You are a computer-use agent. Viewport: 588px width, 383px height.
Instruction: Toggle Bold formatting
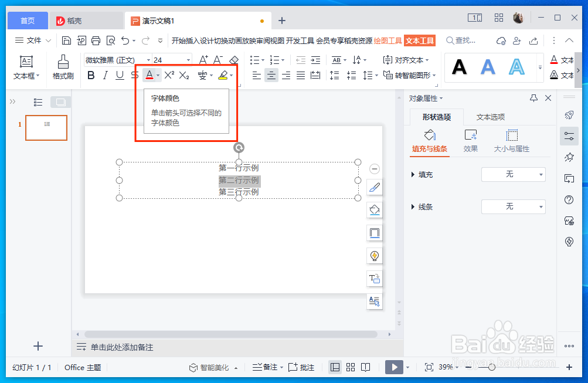pyautogui.click(x=91, y=76)
